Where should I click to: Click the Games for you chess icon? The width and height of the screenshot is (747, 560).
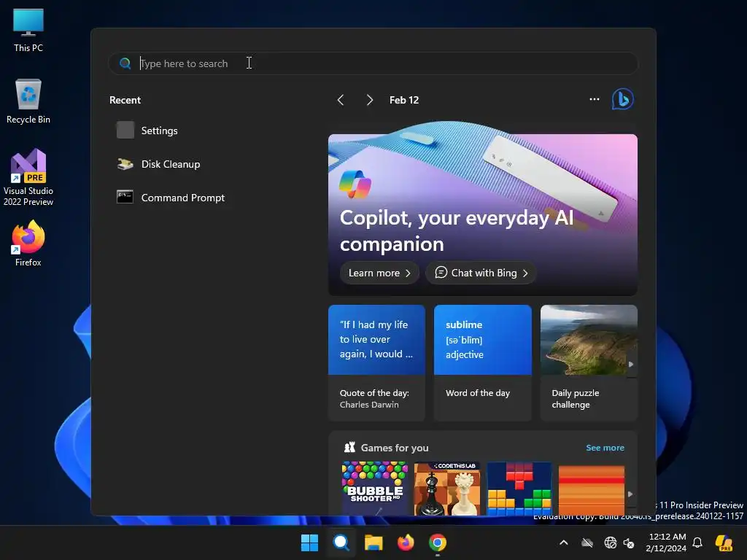click(349, 447)
